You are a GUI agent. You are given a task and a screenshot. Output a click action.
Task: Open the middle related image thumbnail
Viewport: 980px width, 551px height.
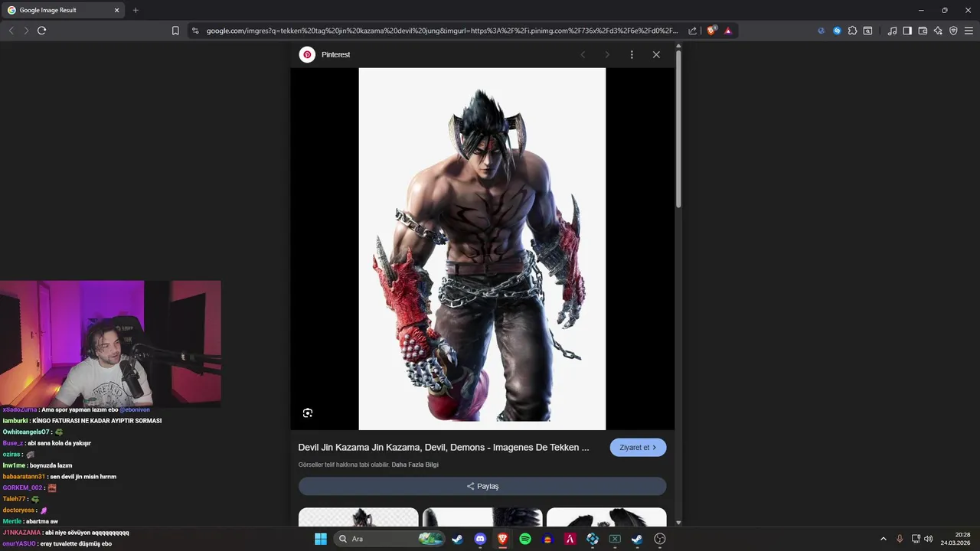[482, 517]
